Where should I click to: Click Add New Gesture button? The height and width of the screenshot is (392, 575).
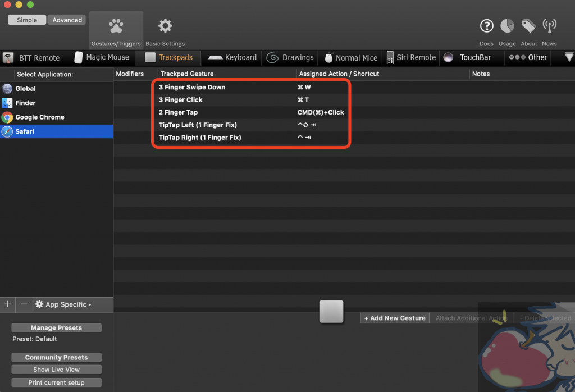pyautogui.click(x=395, y=318)
